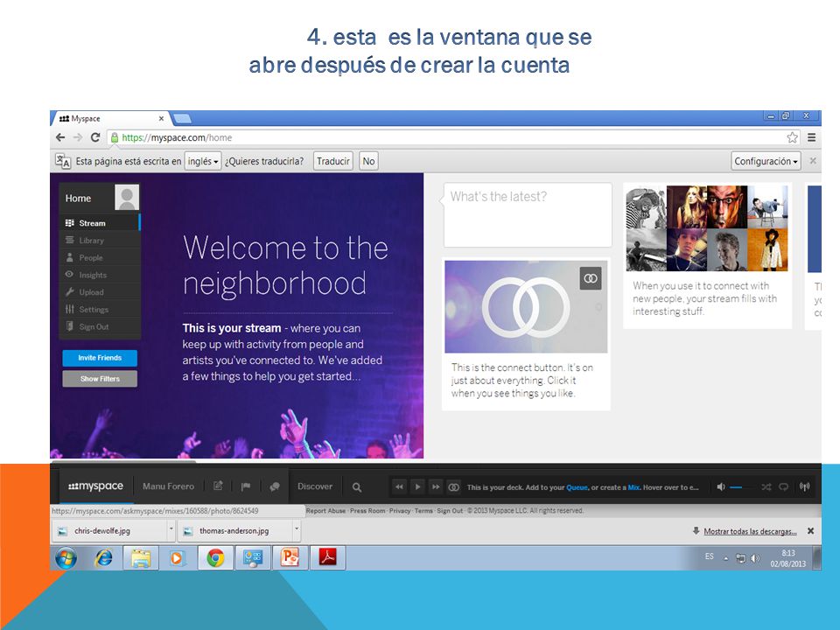Screen dimensions: 840x630
Task: Close the downloads bar
Action: [810, 531]
